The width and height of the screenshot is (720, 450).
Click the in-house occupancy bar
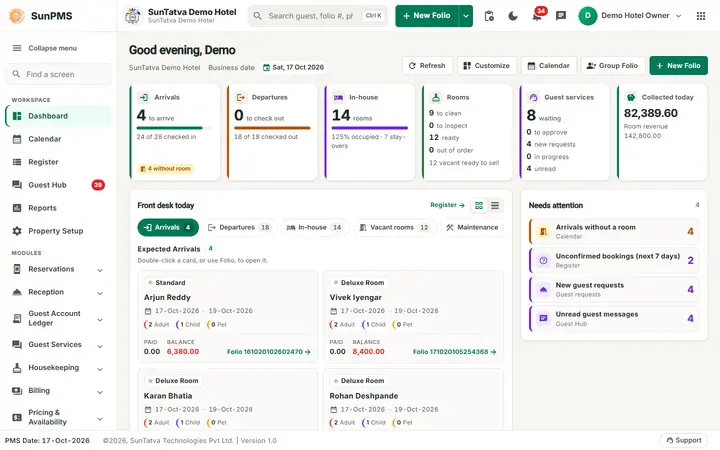point(370,128)
